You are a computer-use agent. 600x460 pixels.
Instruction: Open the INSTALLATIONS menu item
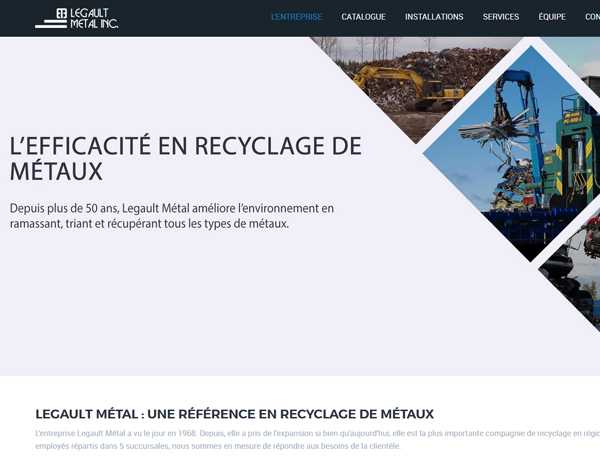pyautogui.click(x=434, y=17)
